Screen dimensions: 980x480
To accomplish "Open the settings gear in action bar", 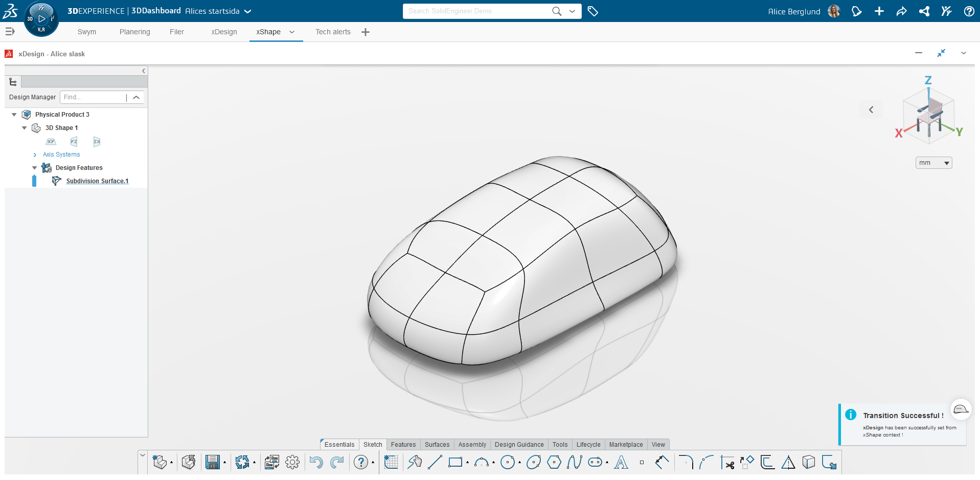I will (x=292, y=462).
